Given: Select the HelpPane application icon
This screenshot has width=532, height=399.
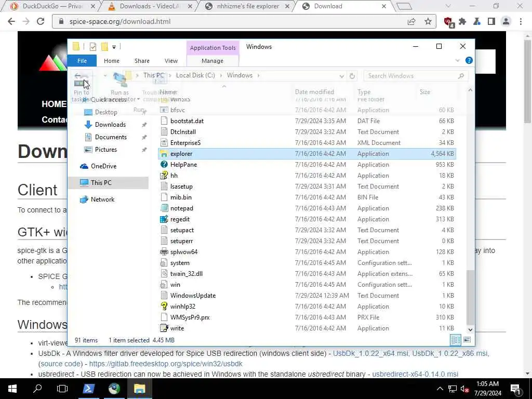Looking at the screenshot, I should [164, 165].
